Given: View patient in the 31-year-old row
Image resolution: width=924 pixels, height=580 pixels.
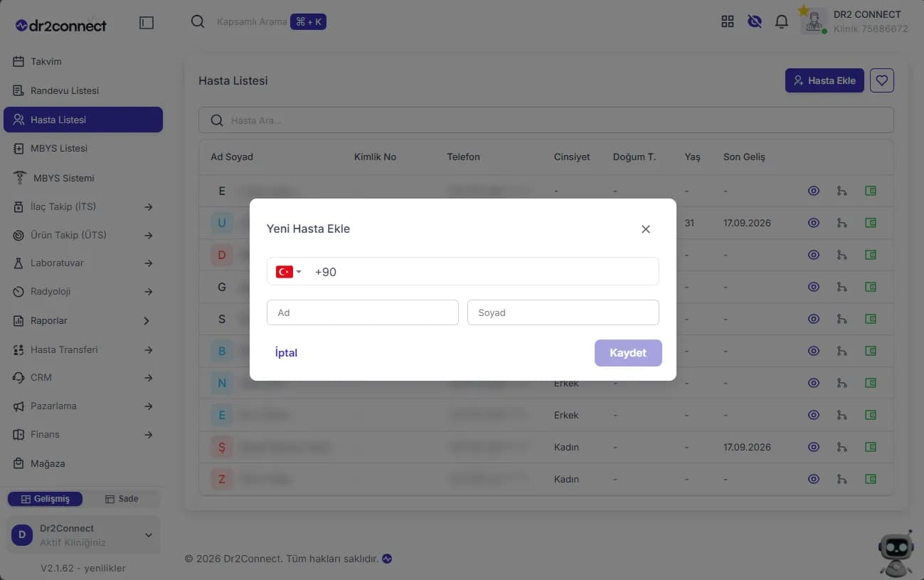Looking at the screenshot, I should click(814, 223).
